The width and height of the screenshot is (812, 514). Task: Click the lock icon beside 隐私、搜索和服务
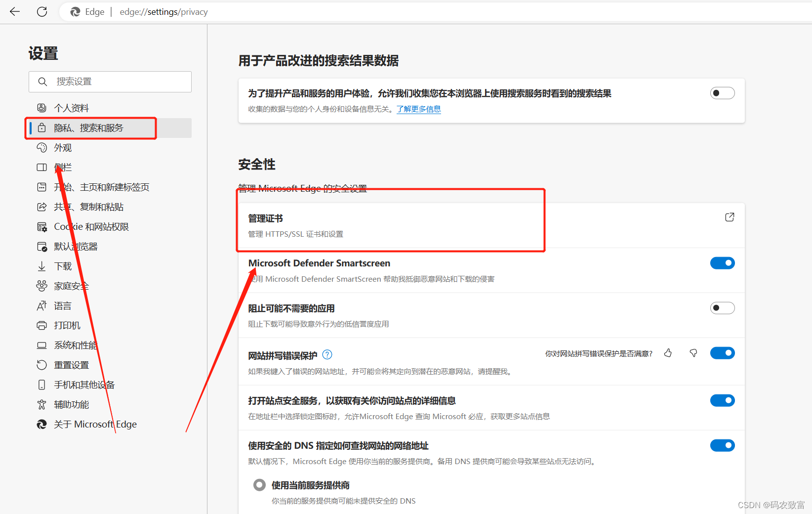(x=42, y=128)
